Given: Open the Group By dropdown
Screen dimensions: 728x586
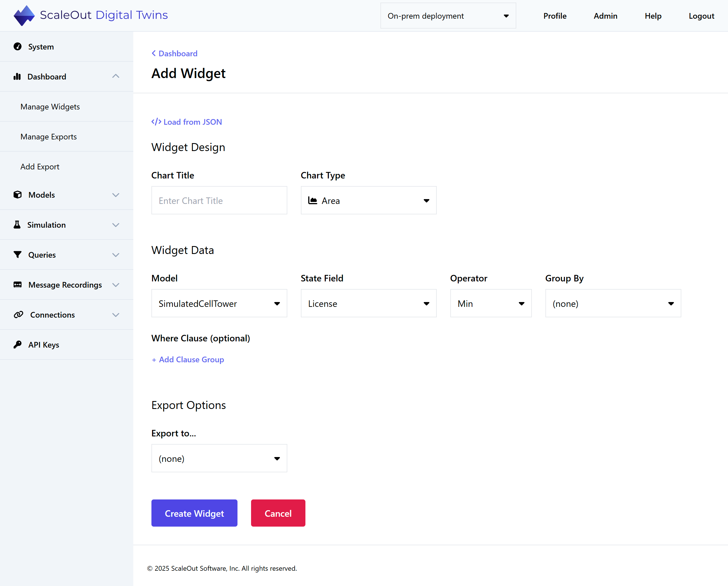Looking at the screenshot, I should (x=613, y=303).
